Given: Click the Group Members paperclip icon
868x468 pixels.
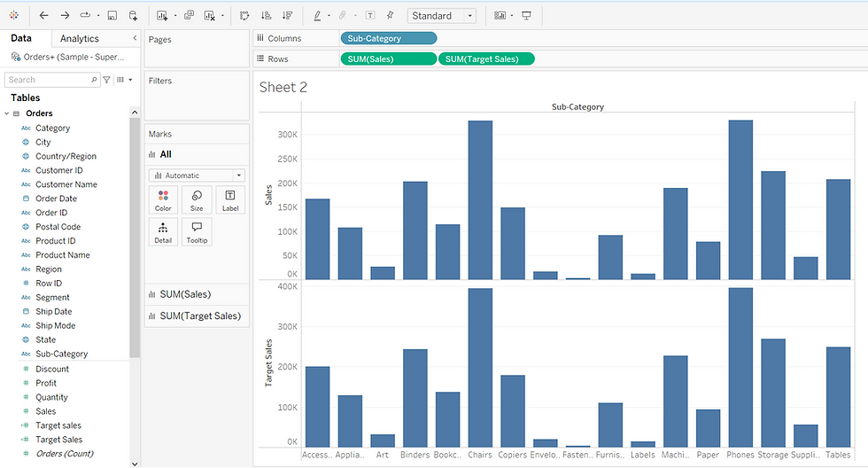Looking at the screenshot, I should click(343, 15).
